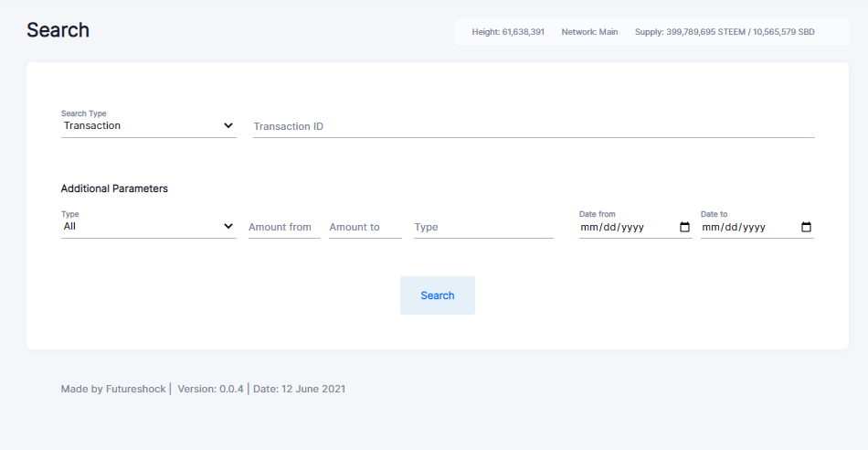Click the Additional Parameters heading

pos(114,188)
